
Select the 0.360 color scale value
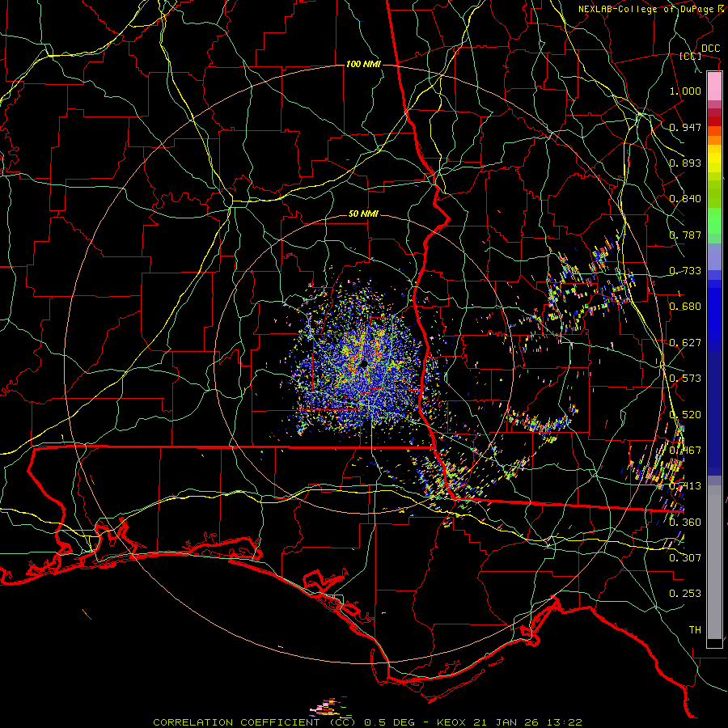click(x=685, y=523)
